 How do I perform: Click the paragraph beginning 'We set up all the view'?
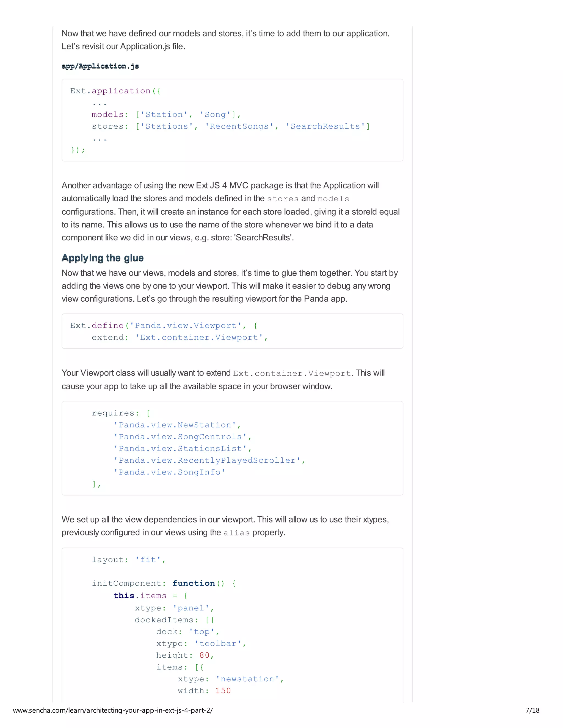click(225, 526)
